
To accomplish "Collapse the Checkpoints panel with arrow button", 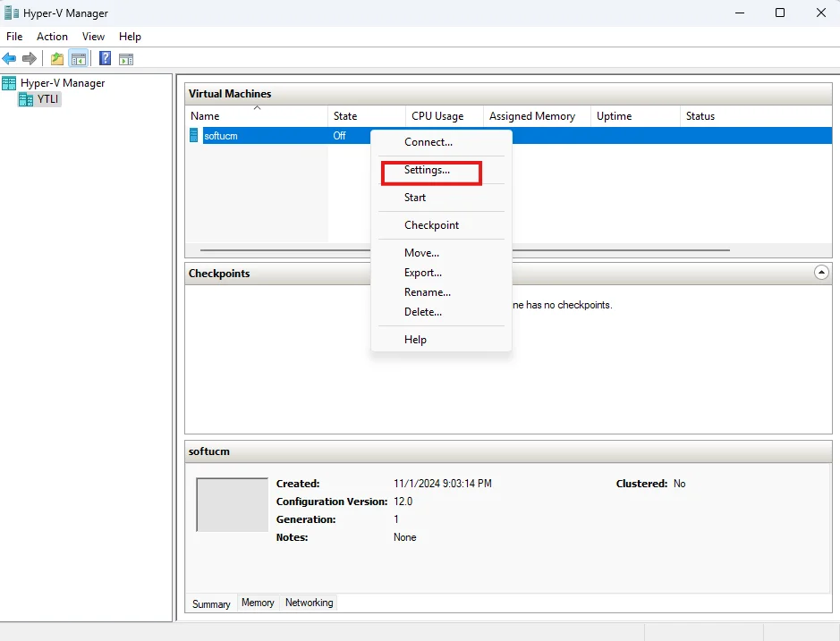I will 820,273.
